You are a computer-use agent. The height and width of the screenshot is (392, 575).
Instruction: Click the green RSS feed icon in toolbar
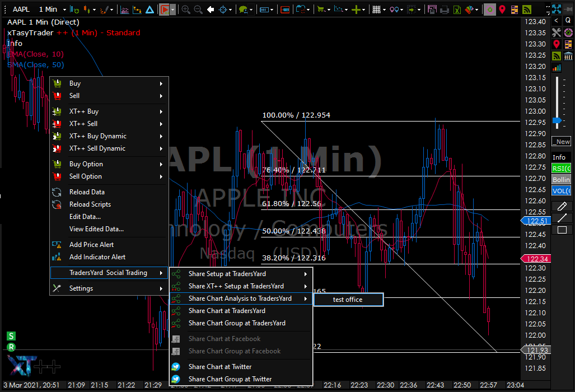click(527, 10)
